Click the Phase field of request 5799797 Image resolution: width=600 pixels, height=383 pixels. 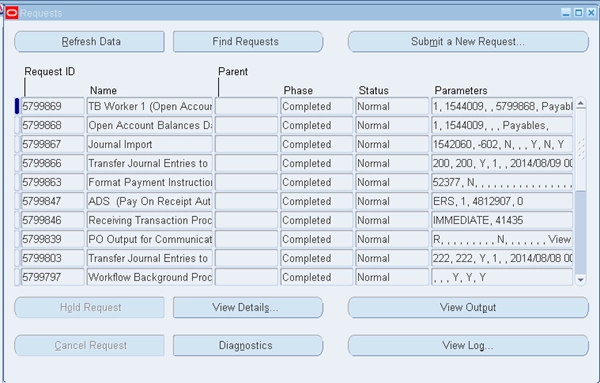pyautogui.click(x=316, y=277)
